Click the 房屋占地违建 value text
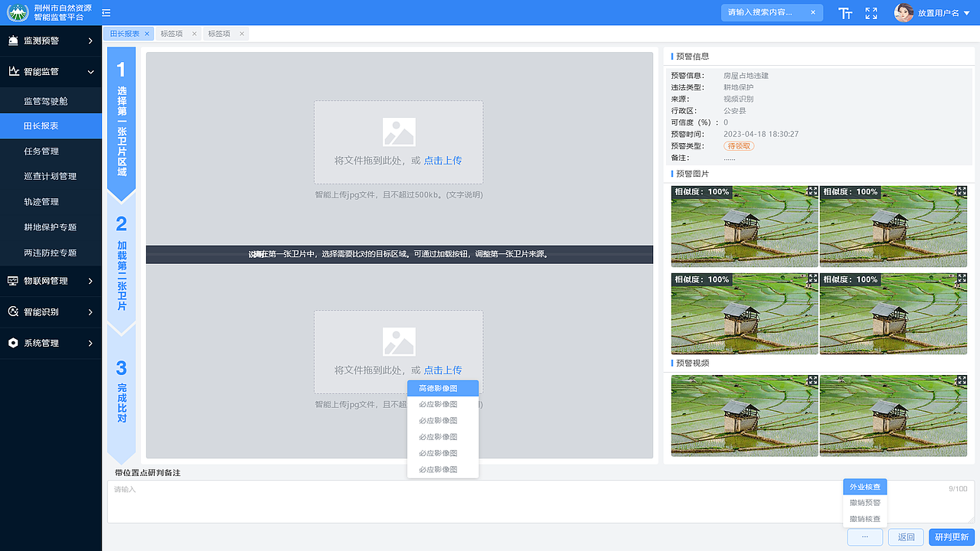980x551 pixels. point(746,76)
